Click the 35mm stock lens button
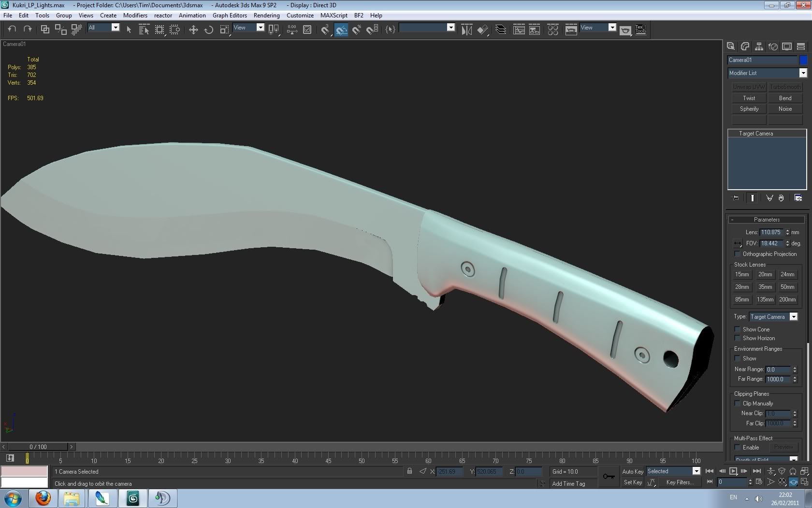The width and height of the screenshot is (812, 508). (x=765, y=287)
